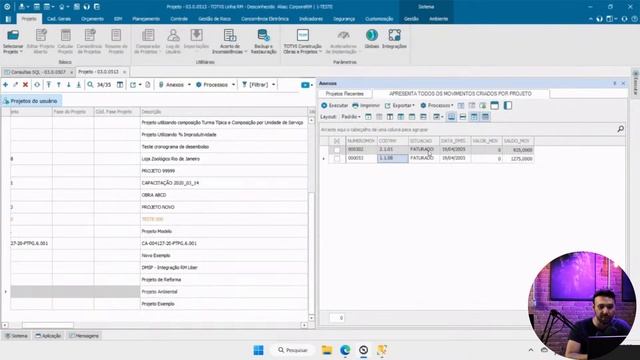Click the Descrição column header
640x360 pixels.
point(224,111)
